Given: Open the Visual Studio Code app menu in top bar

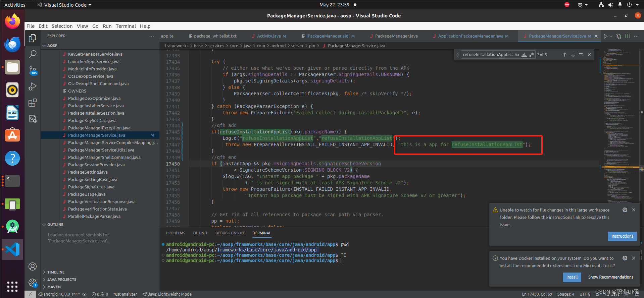Looking at the screenshot, I should click(64, 5).
